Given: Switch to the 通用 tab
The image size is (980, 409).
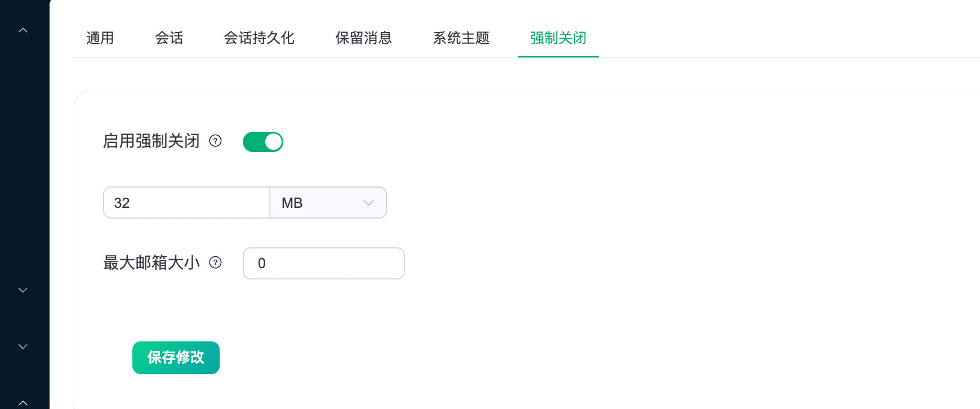Looking at the screenshot, I should 100,38.
